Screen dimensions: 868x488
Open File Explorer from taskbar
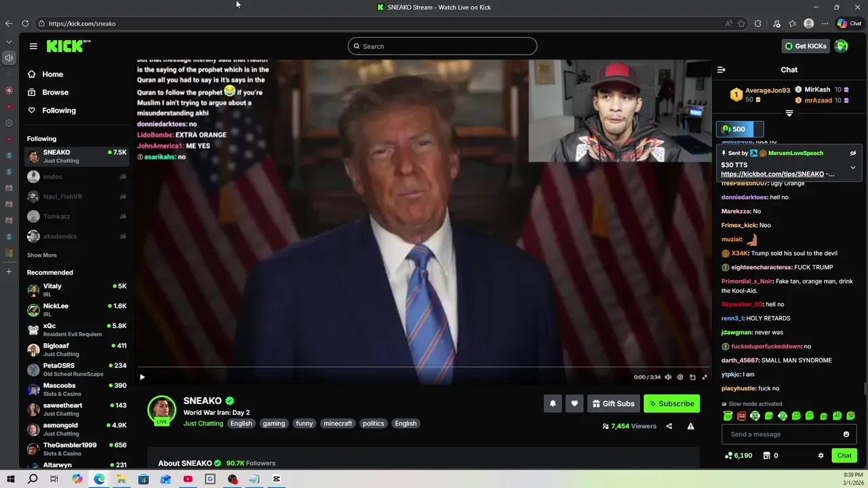point(121,479)
